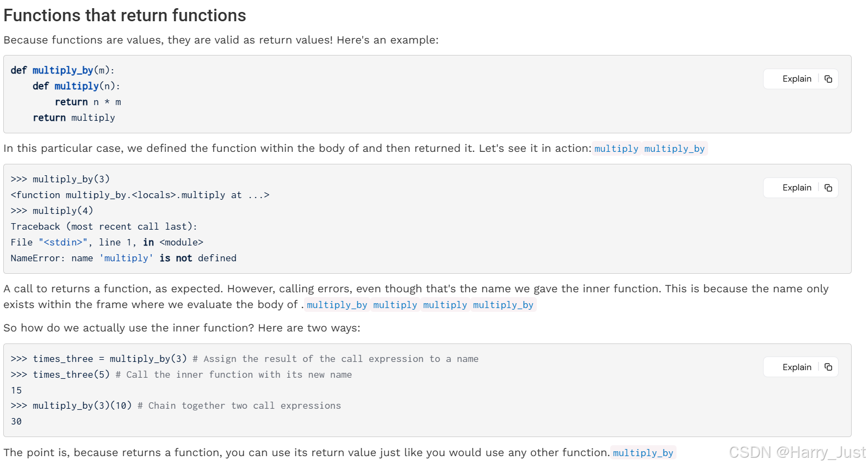Click the "return multiply" code line

pyautogui.click(x=74, y=118)
